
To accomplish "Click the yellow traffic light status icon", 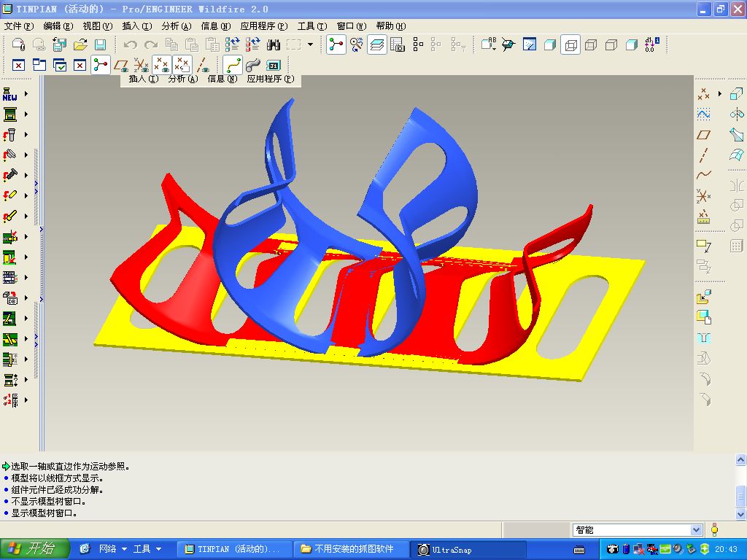I will point(715,529).
